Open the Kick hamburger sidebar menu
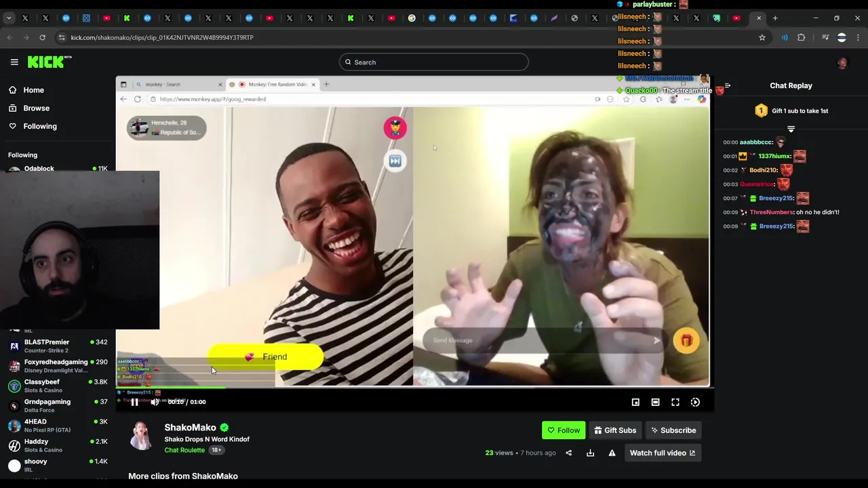This screenshot has height=488, width=868. pyautogui.click(x=14, y=62)
